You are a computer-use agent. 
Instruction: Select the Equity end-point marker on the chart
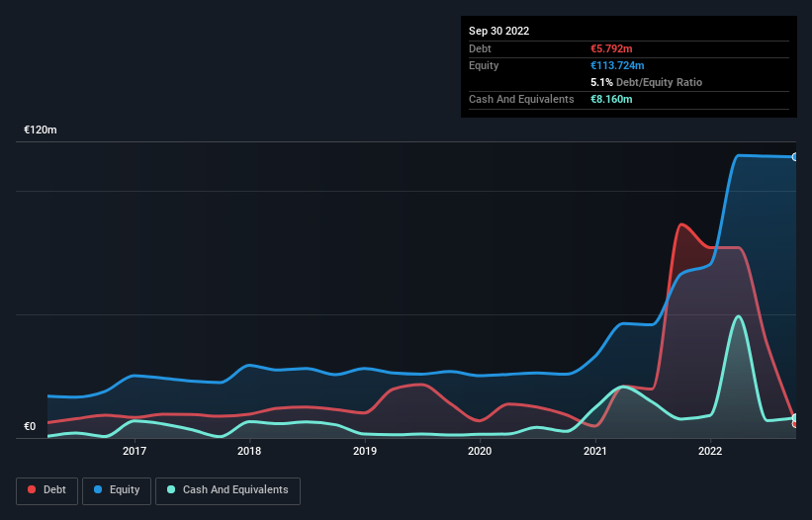pyautogui.click(x=795, y=157)
